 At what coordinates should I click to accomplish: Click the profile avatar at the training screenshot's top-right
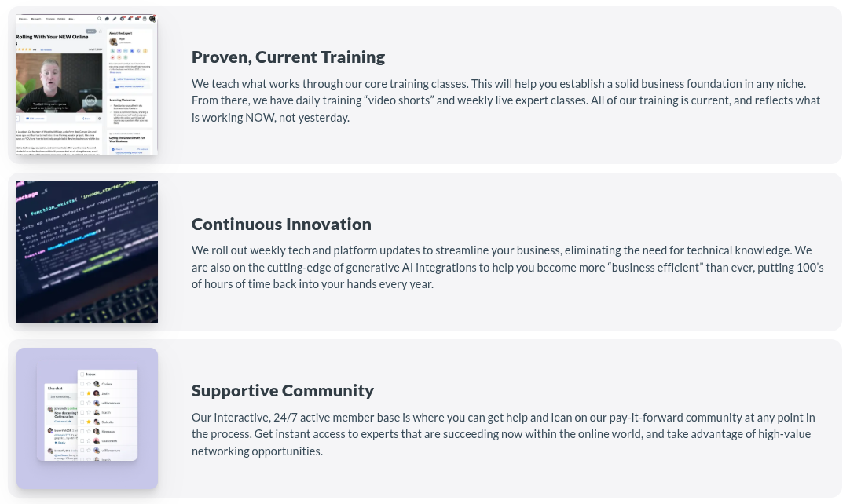tap(152, 18)
